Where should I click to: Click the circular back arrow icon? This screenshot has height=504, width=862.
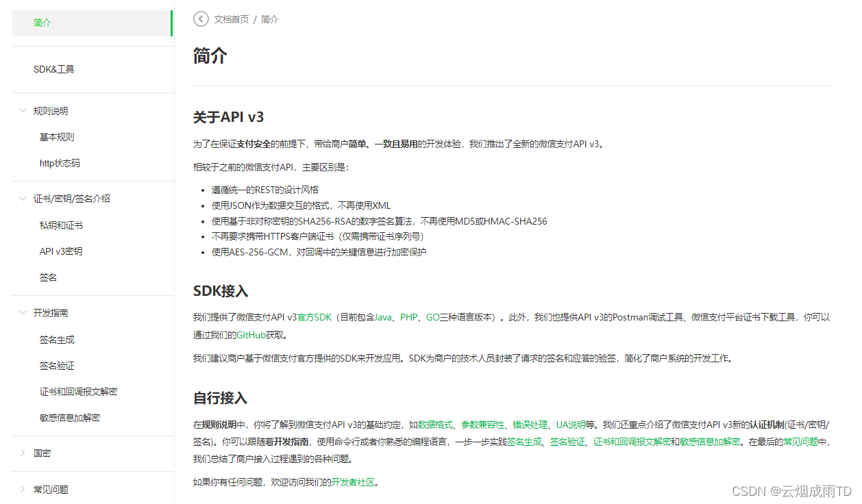201,19
